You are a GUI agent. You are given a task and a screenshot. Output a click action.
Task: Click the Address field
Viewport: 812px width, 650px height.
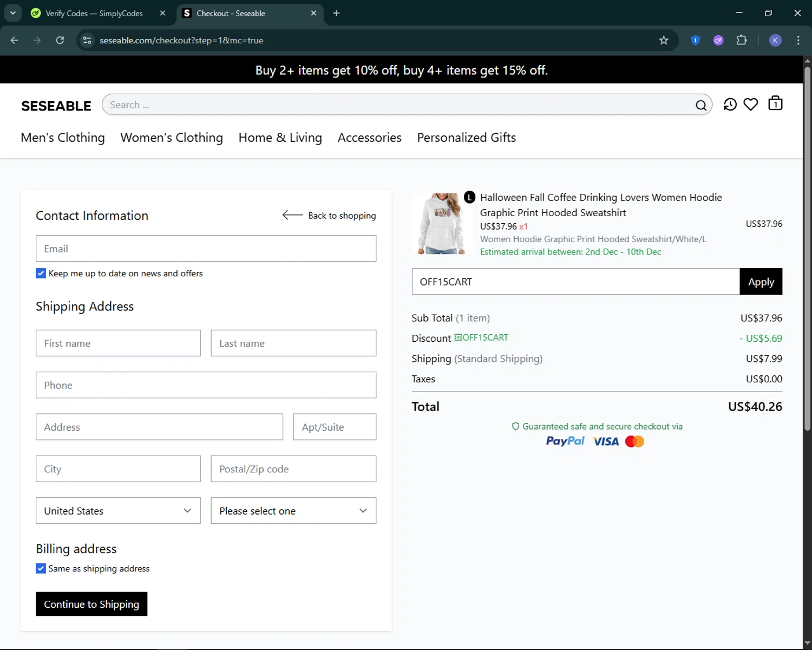coord(159,427)
